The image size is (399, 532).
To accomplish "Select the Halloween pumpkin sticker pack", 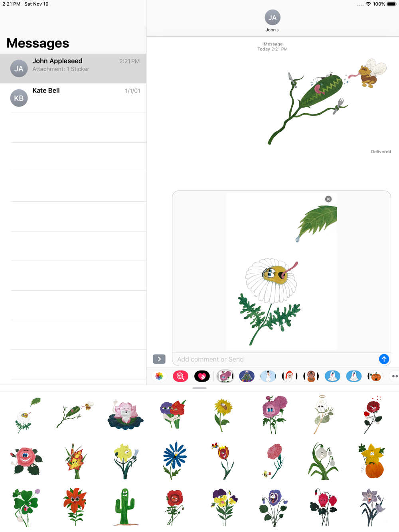I will coord(375,376).
